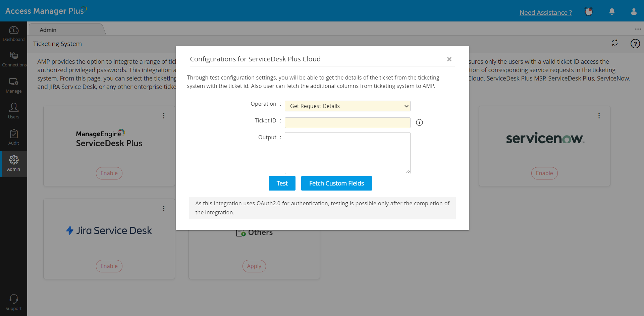
Task: Open the notifications bell
Action: coord(612,12)
